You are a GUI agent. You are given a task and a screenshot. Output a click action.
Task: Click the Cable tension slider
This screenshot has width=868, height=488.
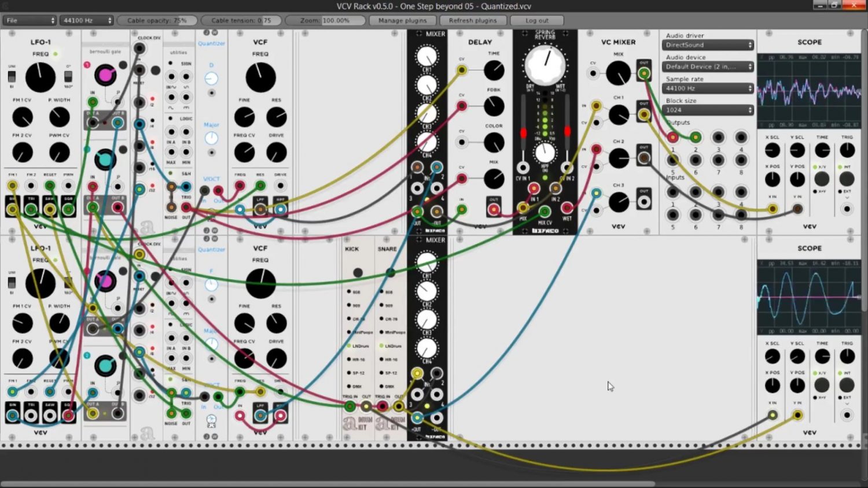pyautogui.click(x=241, y=20)
